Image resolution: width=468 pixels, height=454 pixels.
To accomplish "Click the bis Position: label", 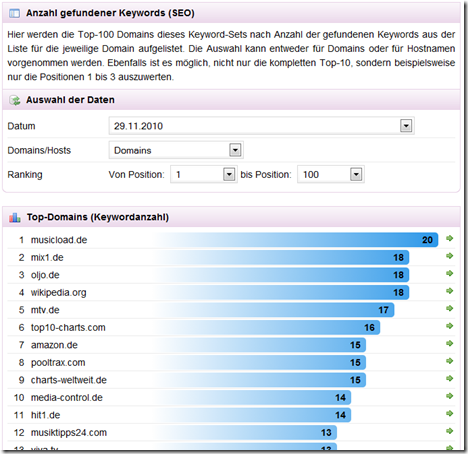I will tap(266, 174).
